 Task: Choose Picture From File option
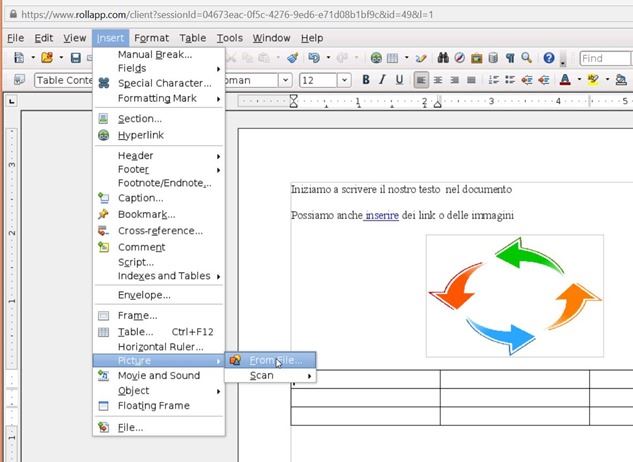[270, 360]
